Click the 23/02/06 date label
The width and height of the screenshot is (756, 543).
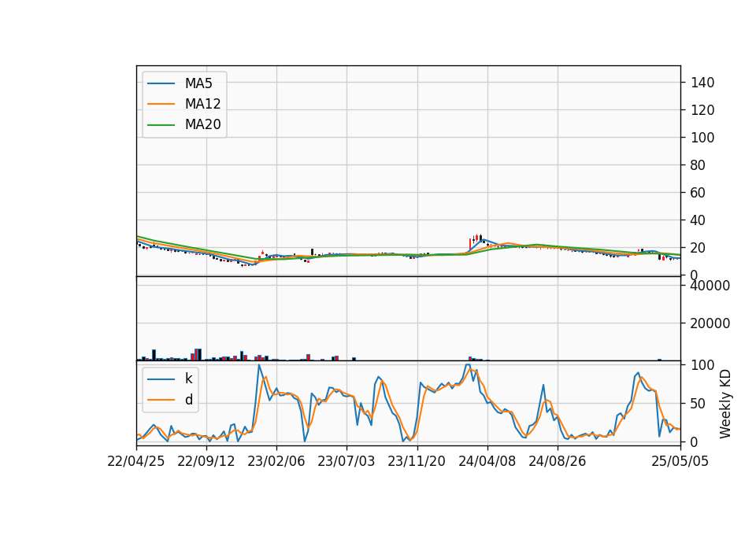coord(276,462)
